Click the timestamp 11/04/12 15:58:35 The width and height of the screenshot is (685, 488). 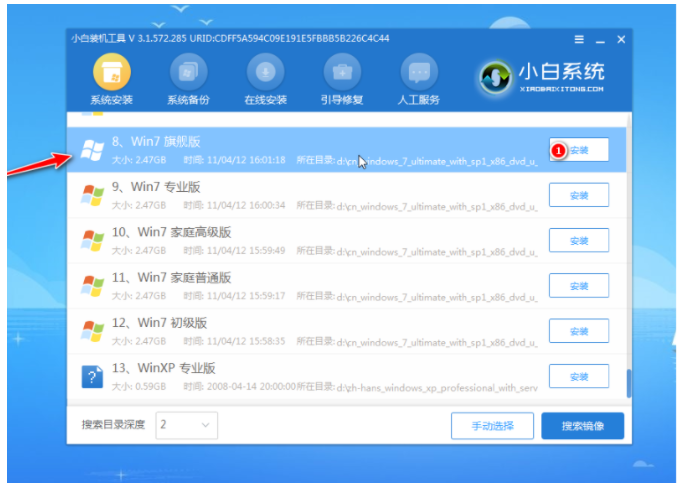(246, 341)
